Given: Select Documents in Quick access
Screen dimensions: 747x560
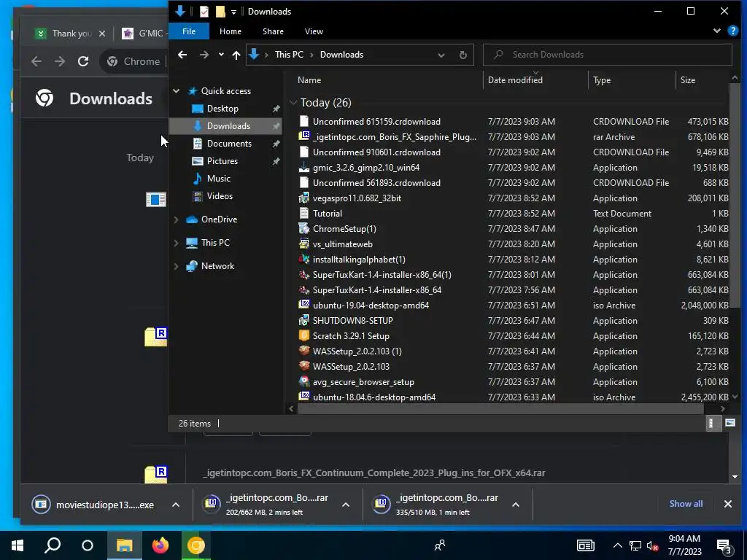Looking at the screenshot, I should coord(229,144).
